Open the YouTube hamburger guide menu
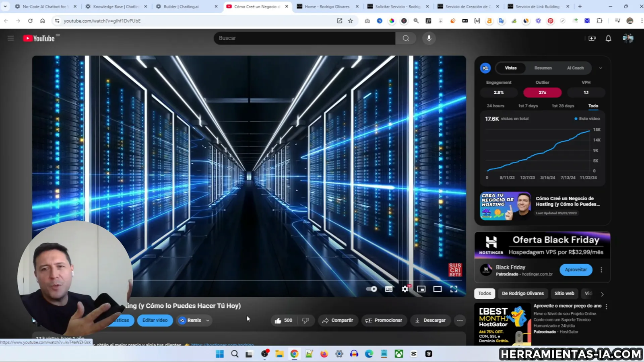The height and width of the screenshot is (362, 644). 11,38
